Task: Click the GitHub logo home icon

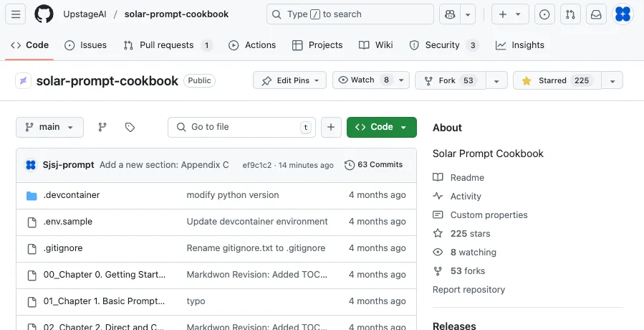Action: point(44,14)
